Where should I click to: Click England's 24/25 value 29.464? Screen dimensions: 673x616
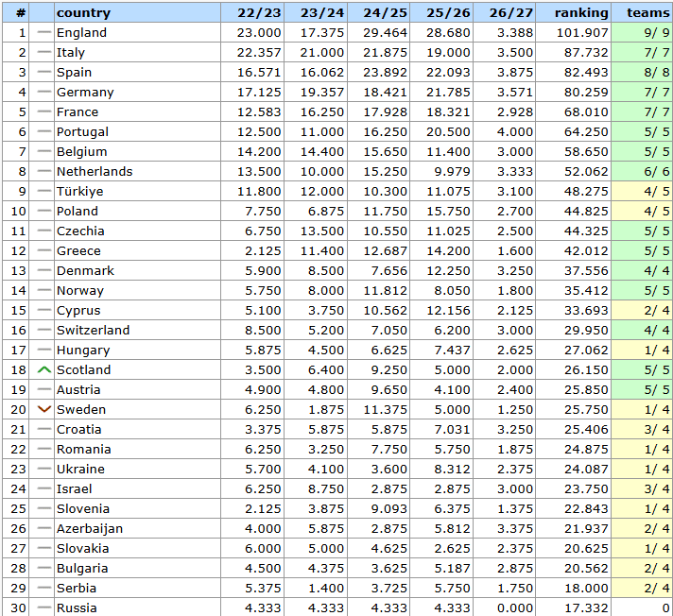click(x=385, y=33)
